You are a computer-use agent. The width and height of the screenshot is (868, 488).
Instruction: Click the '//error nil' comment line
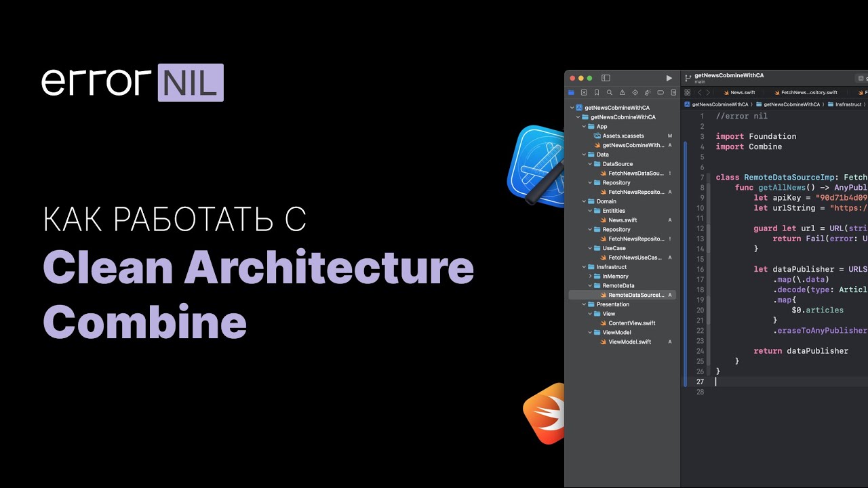point(742,116)
